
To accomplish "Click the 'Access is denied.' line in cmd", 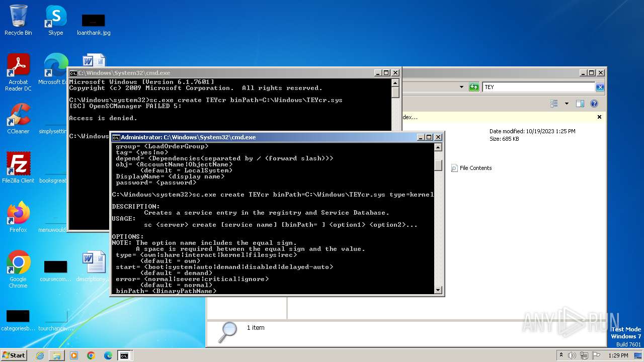I will click(103, 118).
